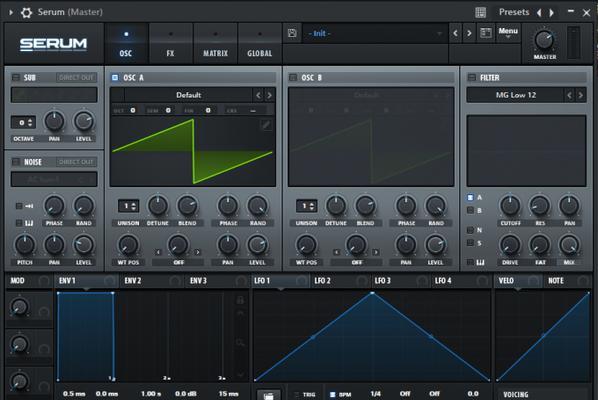The height and width of the screenshot is (400, 598).
Task: Disable OSC A power toggle
Action: coord(115,77)
